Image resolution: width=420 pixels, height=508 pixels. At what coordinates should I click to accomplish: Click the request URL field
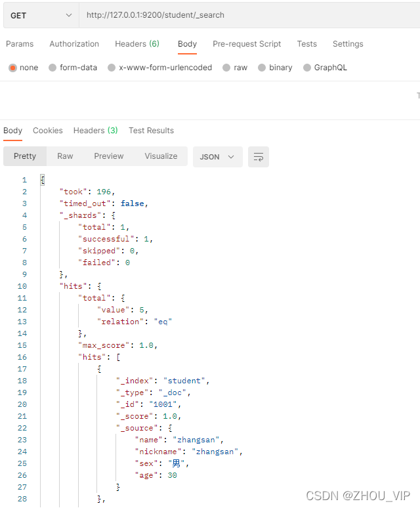click(249, 15)
